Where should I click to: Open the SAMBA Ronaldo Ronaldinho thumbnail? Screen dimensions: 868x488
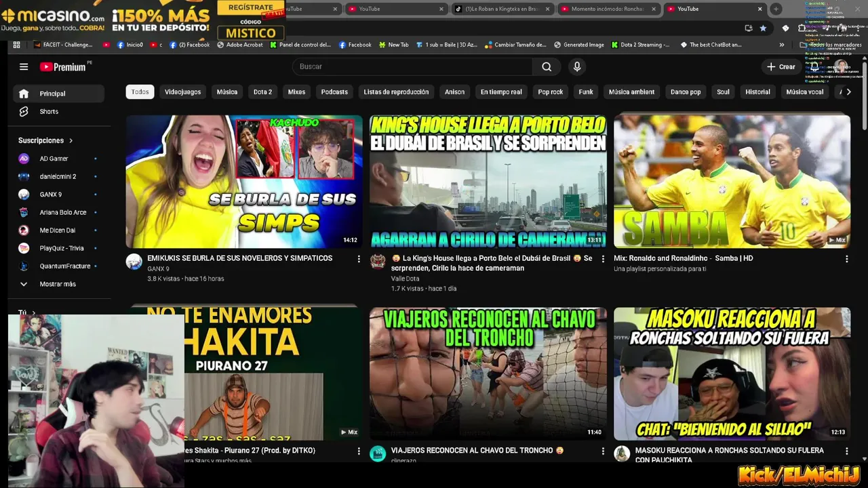[x=732, y=181]
